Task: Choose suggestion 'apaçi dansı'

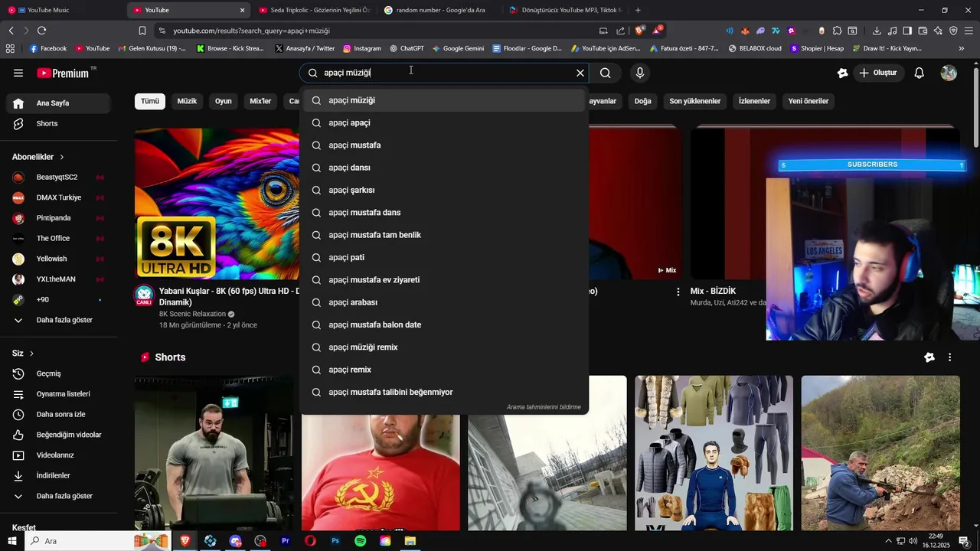Action: (444, 168)
